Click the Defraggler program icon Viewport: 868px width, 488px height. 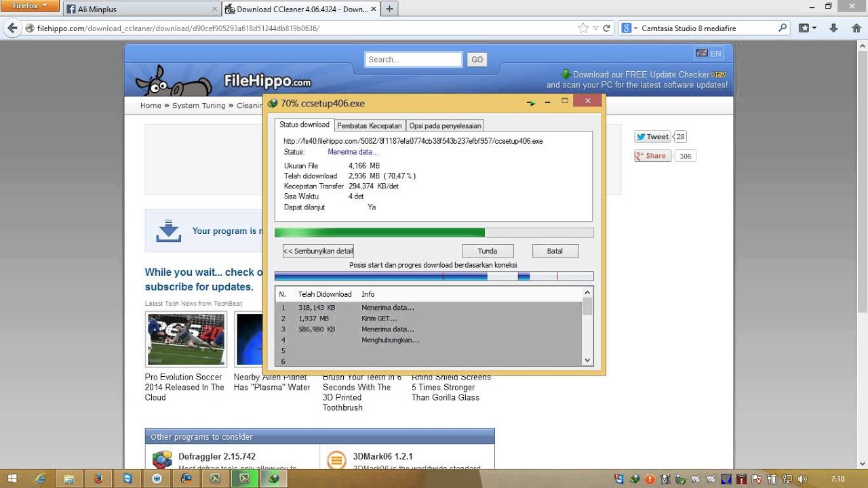(x=162, y=460)
